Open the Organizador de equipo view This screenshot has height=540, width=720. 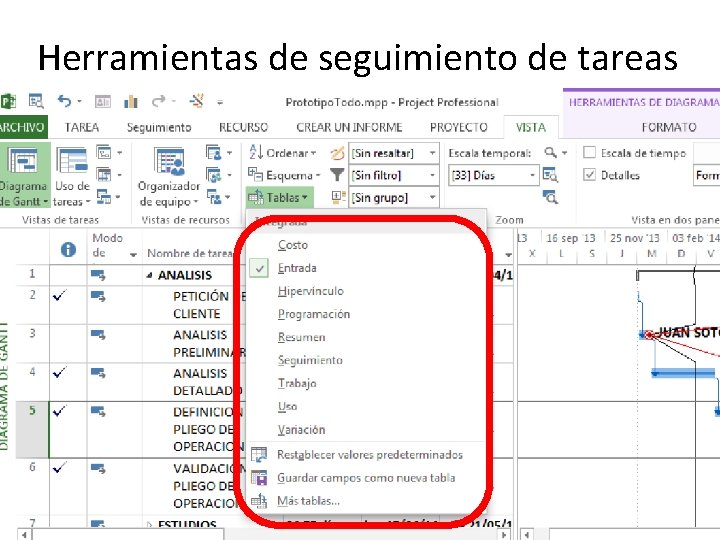(x=169, y=176)
